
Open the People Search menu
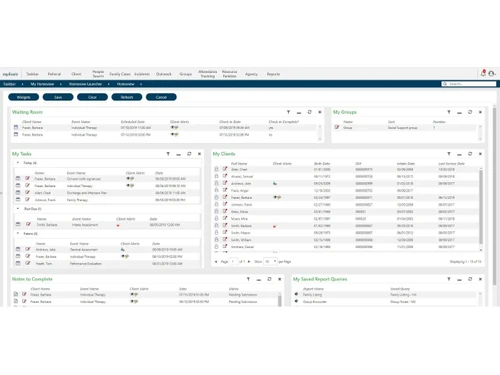tap(98, 74)
